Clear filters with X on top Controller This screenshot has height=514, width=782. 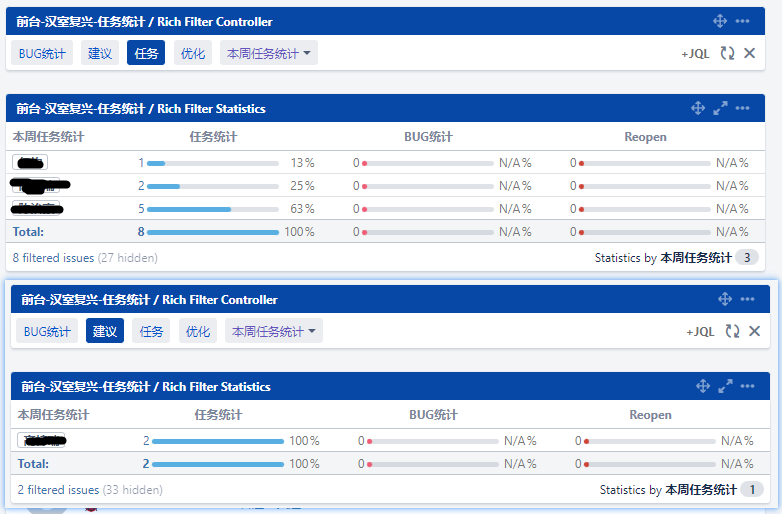[x=749, y=53]
